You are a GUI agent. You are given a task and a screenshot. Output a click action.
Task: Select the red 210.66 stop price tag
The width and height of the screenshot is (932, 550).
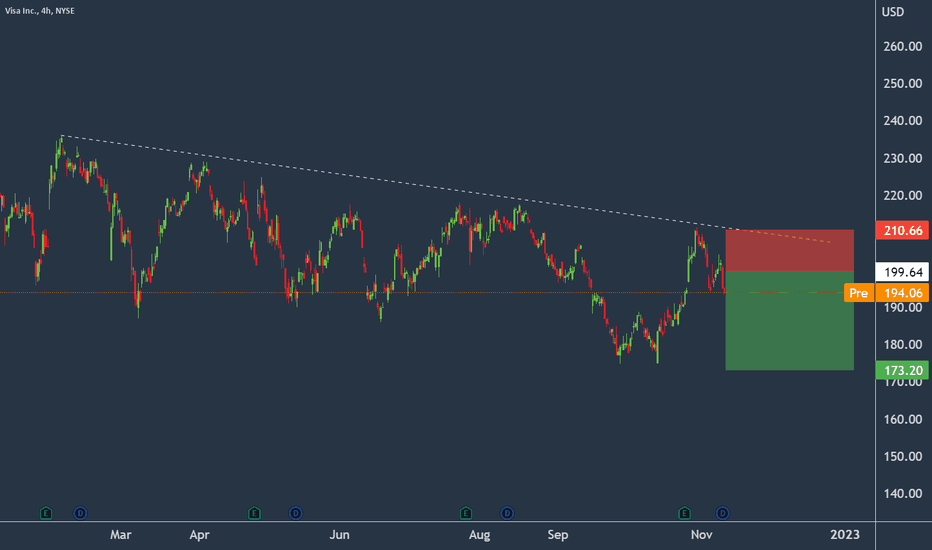click(x=902, y=230)
